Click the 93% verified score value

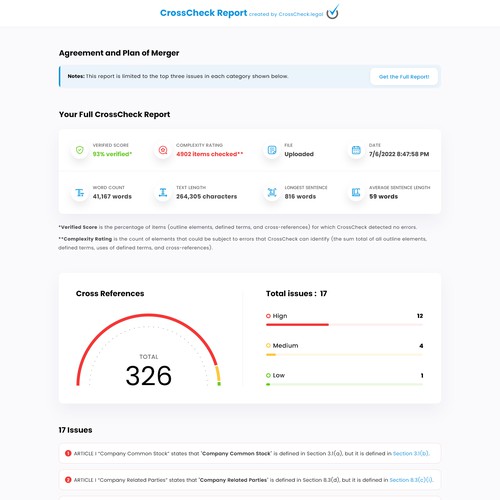coord(112,154)
